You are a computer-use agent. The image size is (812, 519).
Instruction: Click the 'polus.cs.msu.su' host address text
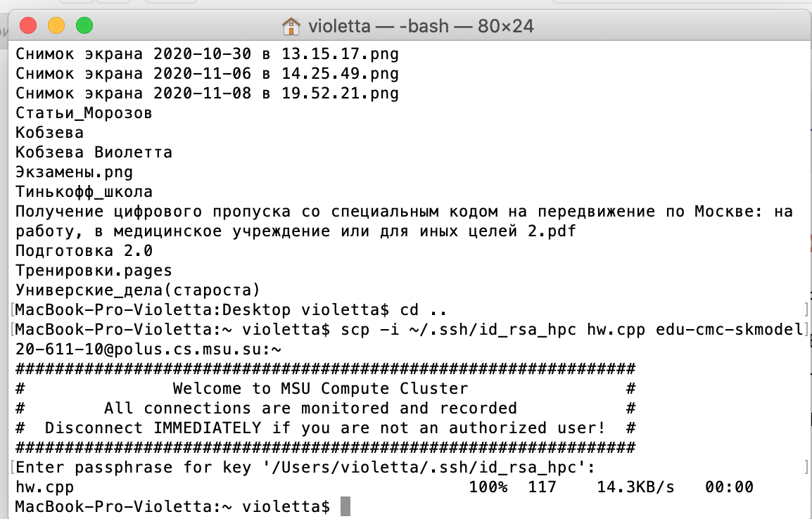click(183, 350)
